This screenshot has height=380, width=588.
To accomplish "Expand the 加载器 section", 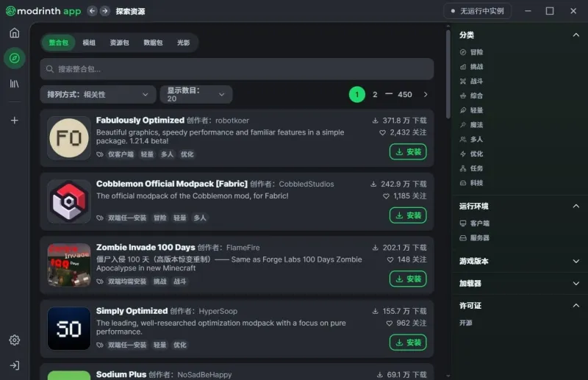I will point(576,283).
